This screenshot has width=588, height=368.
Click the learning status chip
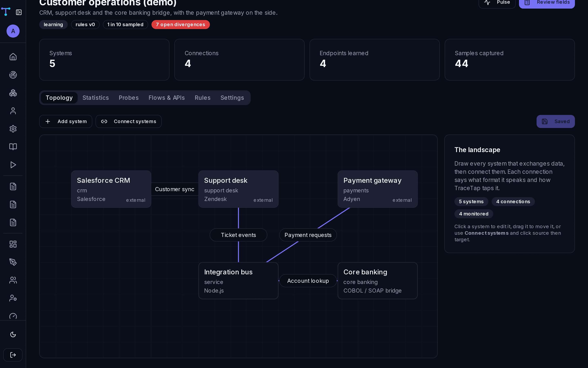(x=53, y=25)
